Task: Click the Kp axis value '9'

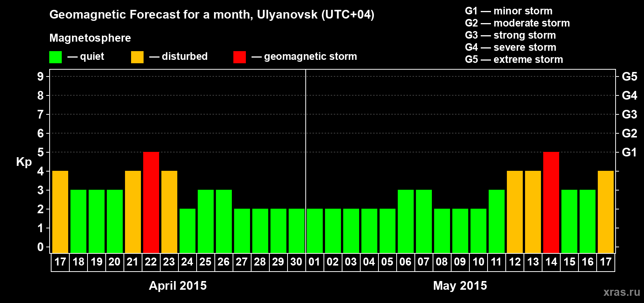Action: 41,77
